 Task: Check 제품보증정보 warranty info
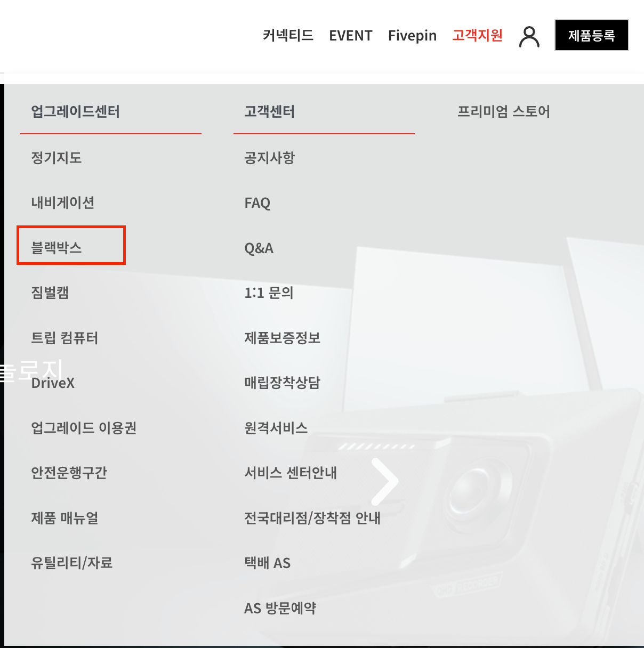click(282, 338)
